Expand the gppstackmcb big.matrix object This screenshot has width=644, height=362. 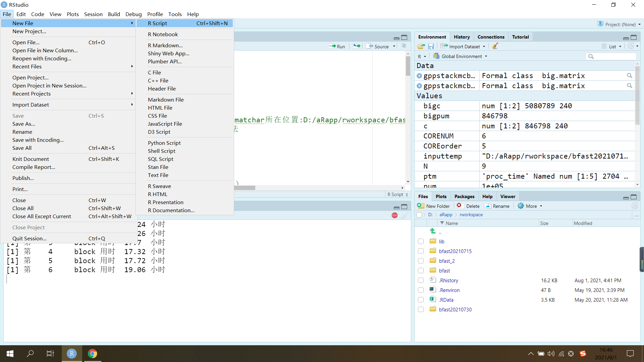coord(419,76)
